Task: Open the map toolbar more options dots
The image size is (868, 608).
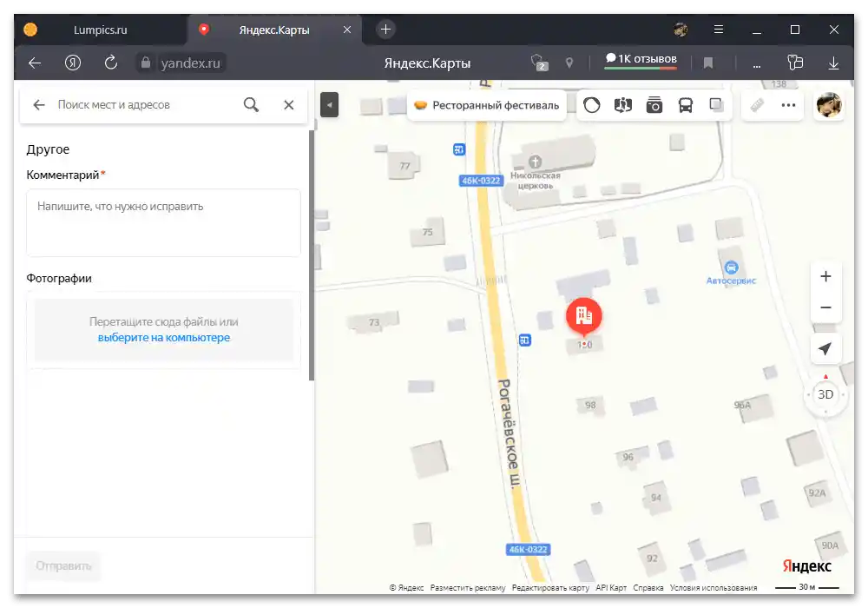Action: tap(788, 104)
